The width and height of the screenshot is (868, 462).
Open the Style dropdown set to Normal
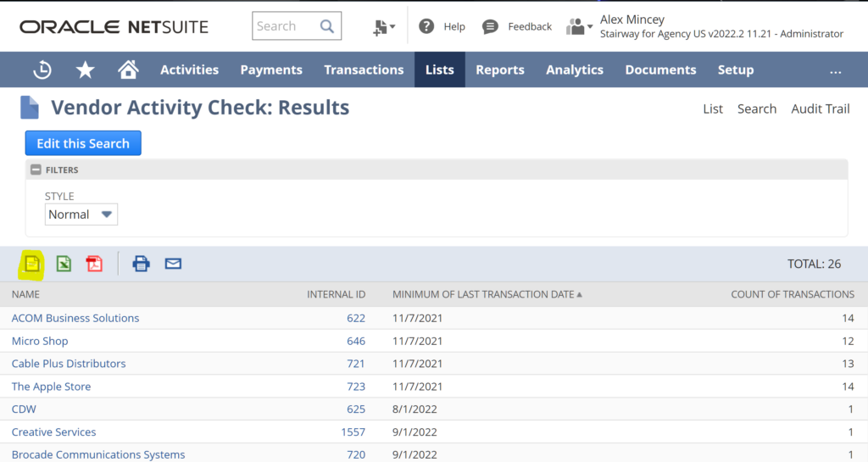click(81, 214)
